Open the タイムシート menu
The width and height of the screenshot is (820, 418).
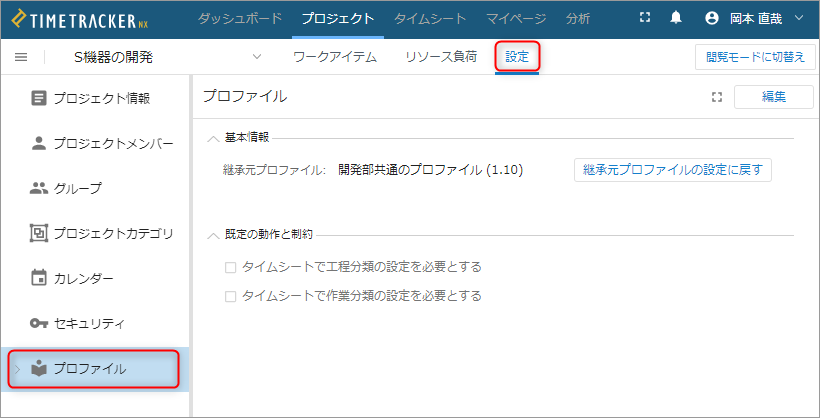tap(430, 19)
